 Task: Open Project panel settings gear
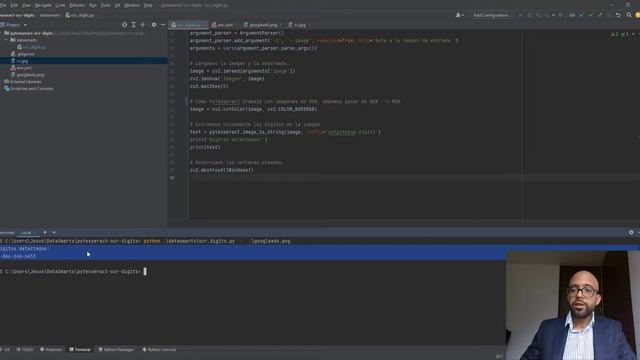click(154, 25)
